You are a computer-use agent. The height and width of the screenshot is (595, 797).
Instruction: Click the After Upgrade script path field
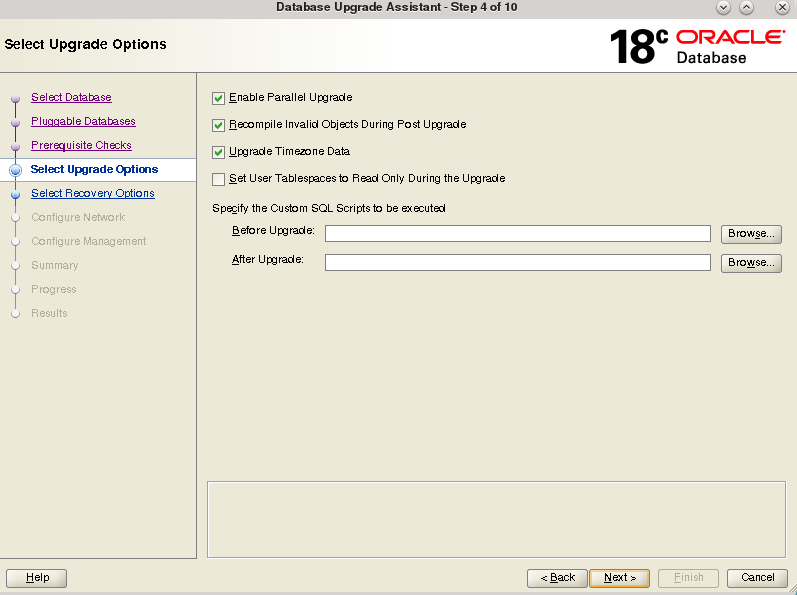coord(517,263)
